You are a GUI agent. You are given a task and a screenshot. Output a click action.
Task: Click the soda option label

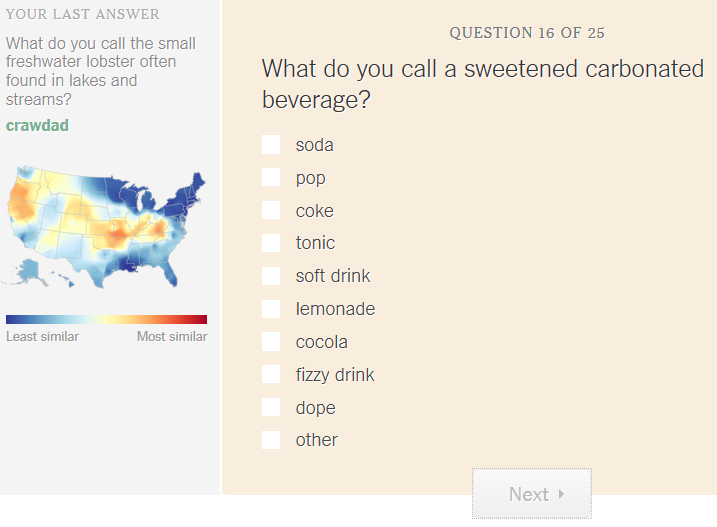[314, 145]
